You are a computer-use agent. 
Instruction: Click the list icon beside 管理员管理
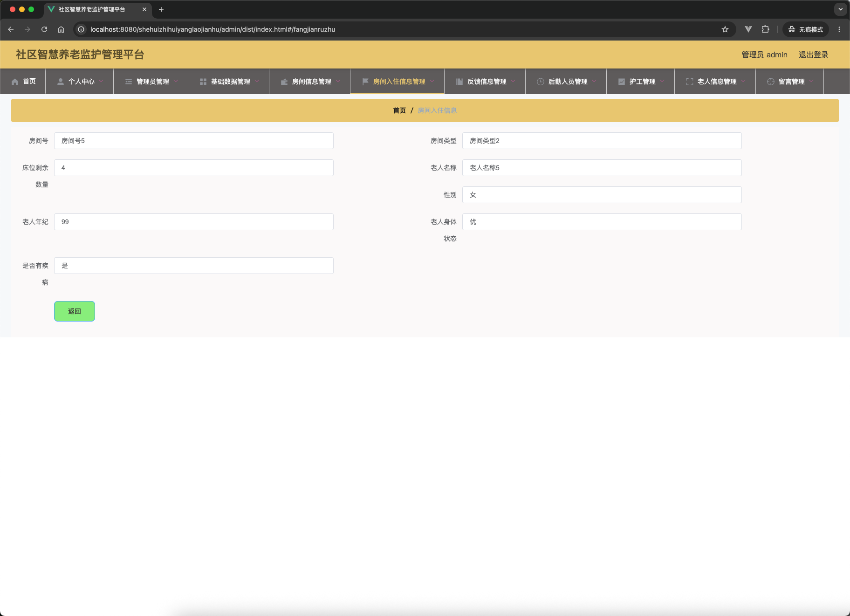point(129,82)
